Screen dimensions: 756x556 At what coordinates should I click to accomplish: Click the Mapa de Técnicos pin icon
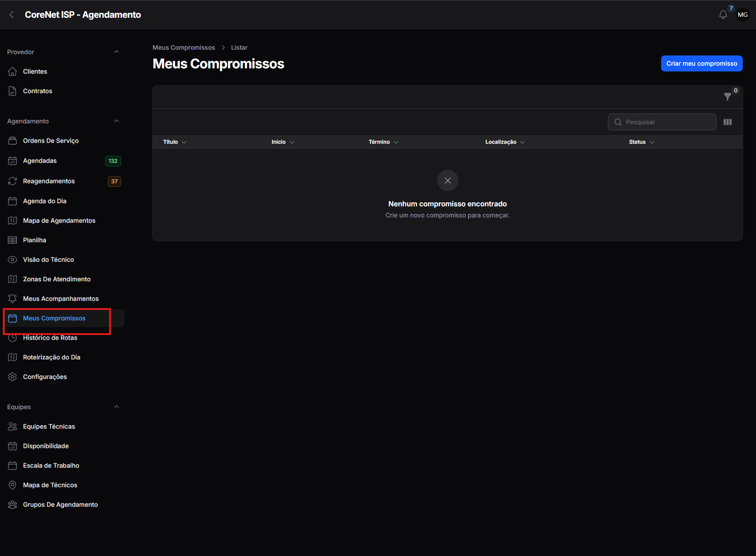point(12,485)
